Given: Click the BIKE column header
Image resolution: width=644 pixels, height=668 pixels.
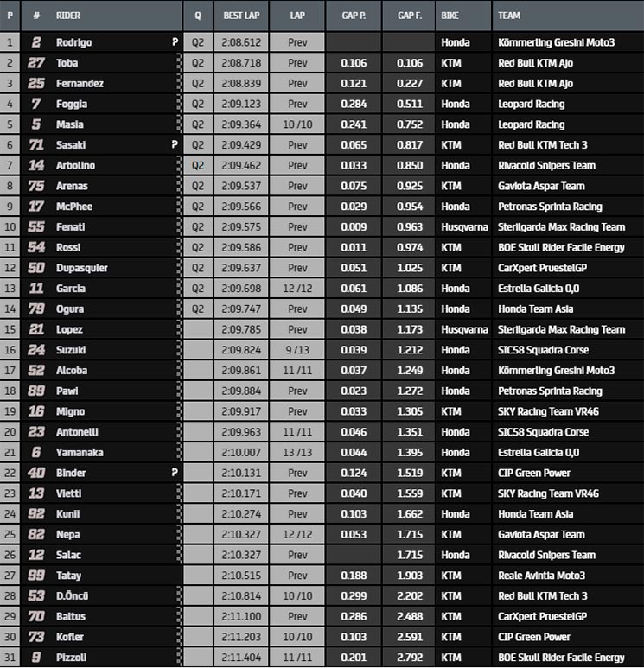Looking at the screenshot, I should coord(450,16).
